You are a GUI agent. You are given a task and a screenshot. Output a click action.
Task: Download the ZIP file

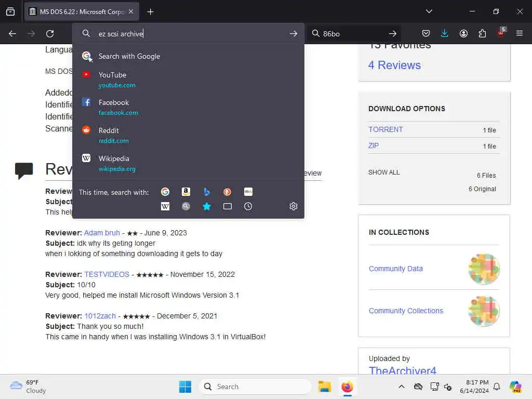[373, 145]
